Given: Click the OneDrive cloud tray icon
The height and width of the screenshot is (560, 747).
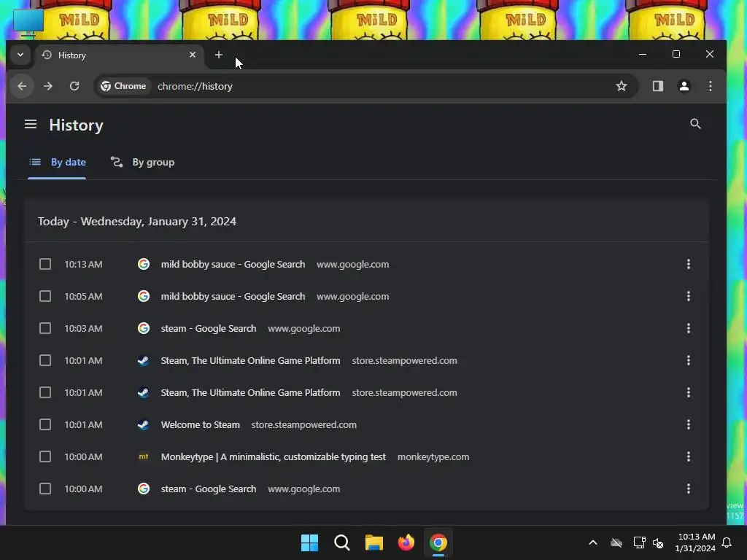Looking at the screenshot, I should [616, 542].
